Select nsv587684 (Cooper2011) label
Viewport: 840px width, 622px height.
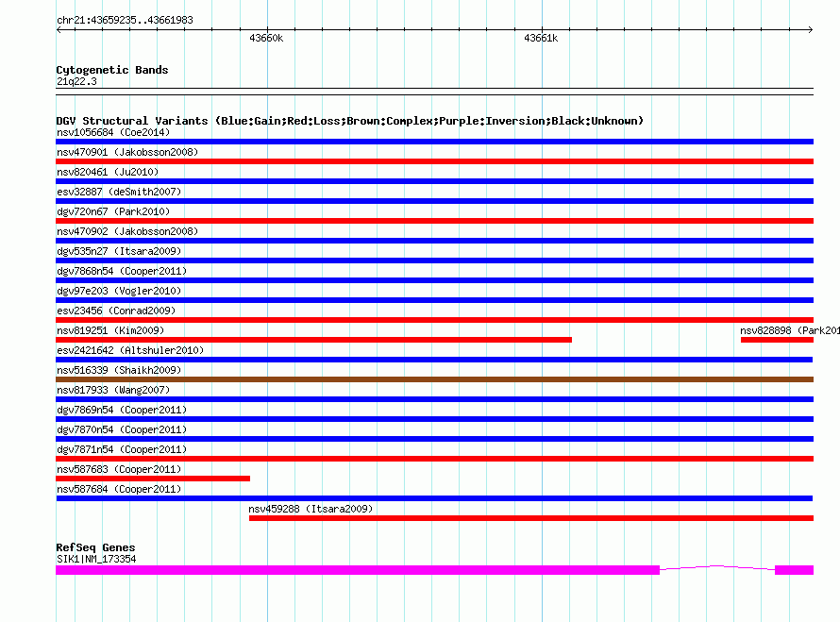[119, 489]
